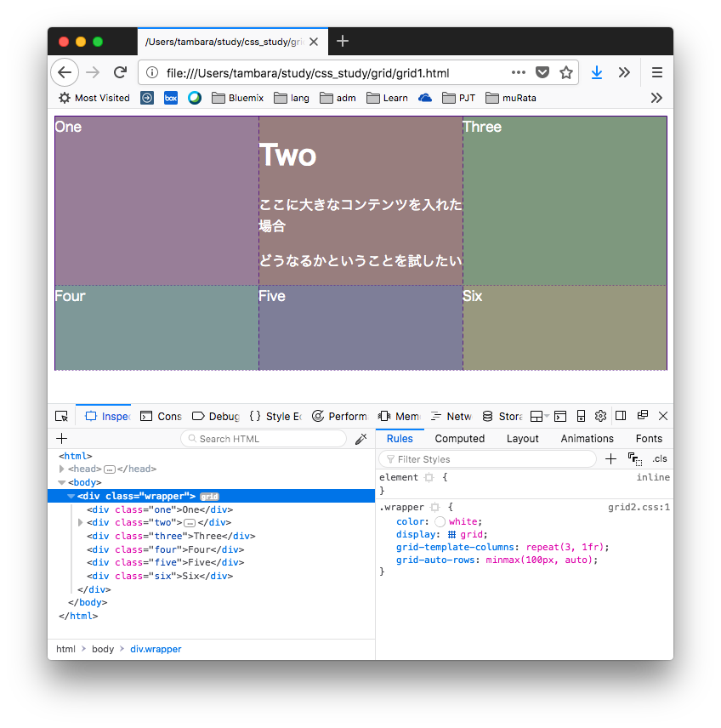This screenshot has height=728, width=721.
Task: Expand the div class two node
Action: click(80, 523)
